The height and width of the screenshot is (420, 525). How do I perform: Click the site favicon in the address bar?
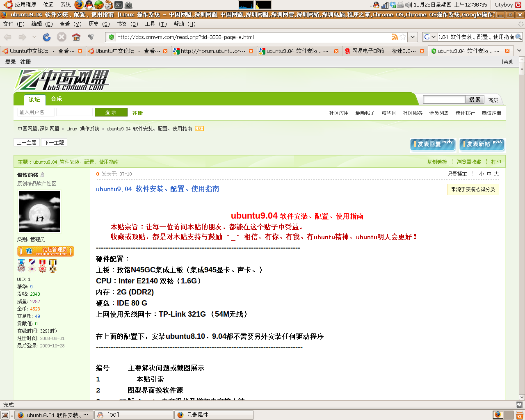pos(111,37)
